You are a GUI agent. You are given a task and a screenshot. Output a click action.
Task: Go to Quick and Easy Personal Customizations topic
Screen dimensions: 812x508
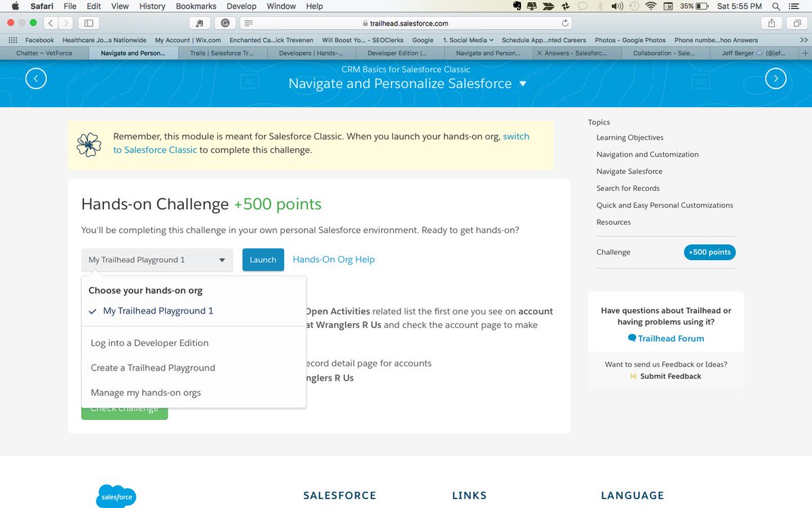[x=664, y=205]
